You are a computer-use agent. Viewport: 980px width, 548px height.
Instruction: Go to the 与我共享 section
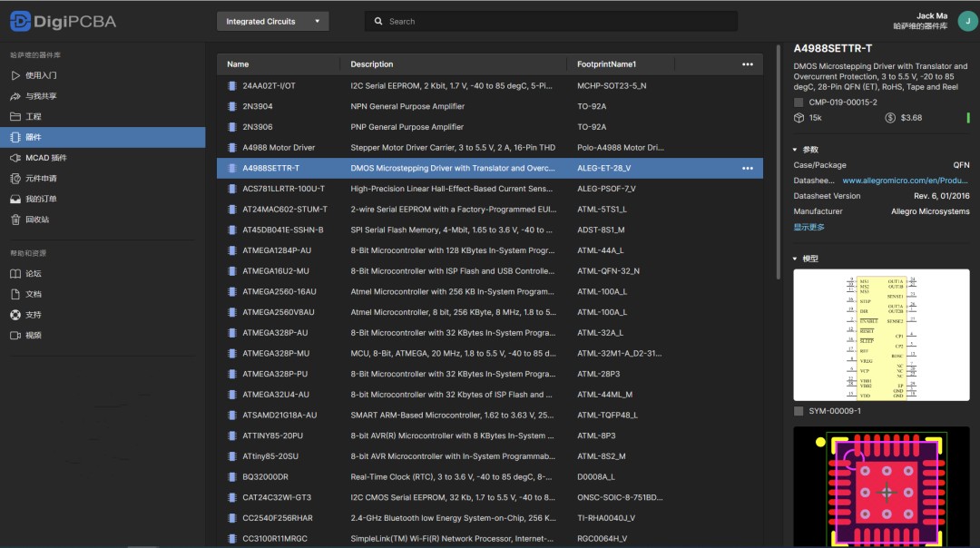[103, 96]
